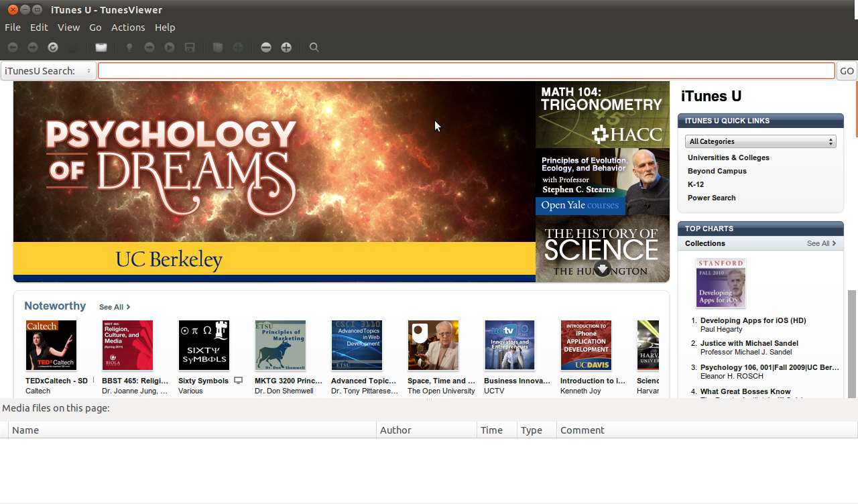The width and height of the screenshot is (858, 504).
Task: Click the Stop loading icon
Action: point(73,48)
